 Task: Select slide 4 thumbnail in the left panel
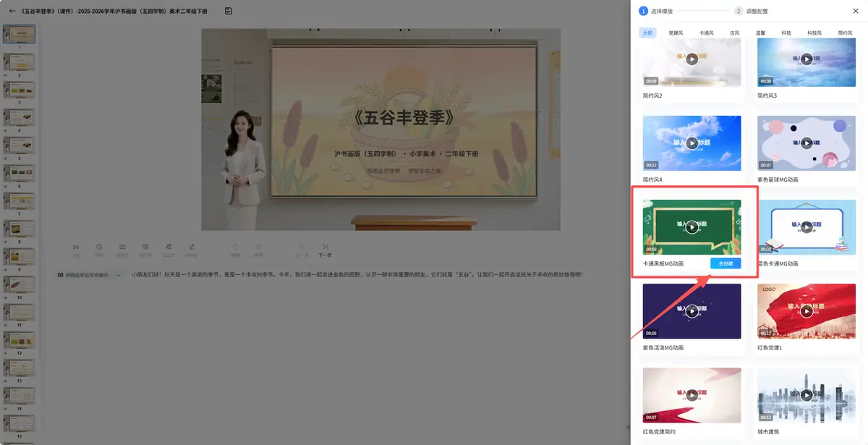tap(20, 118)
